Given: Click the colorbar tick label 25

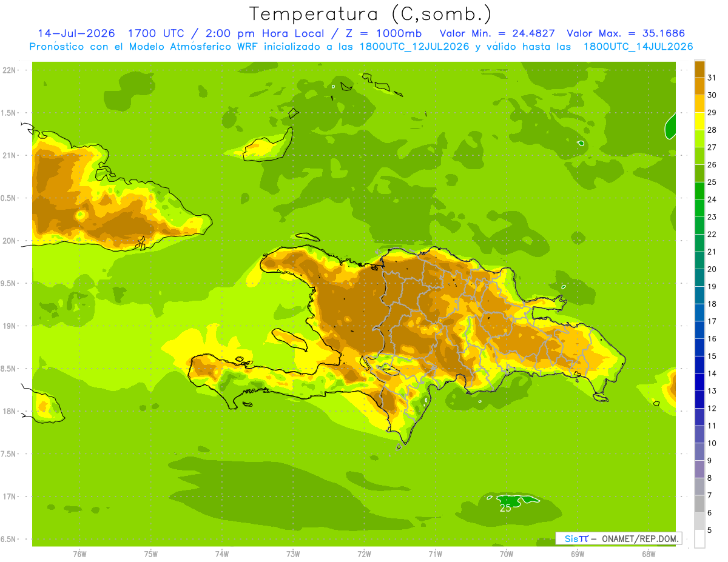Looking at the screenshot, I should click(712, 182).
